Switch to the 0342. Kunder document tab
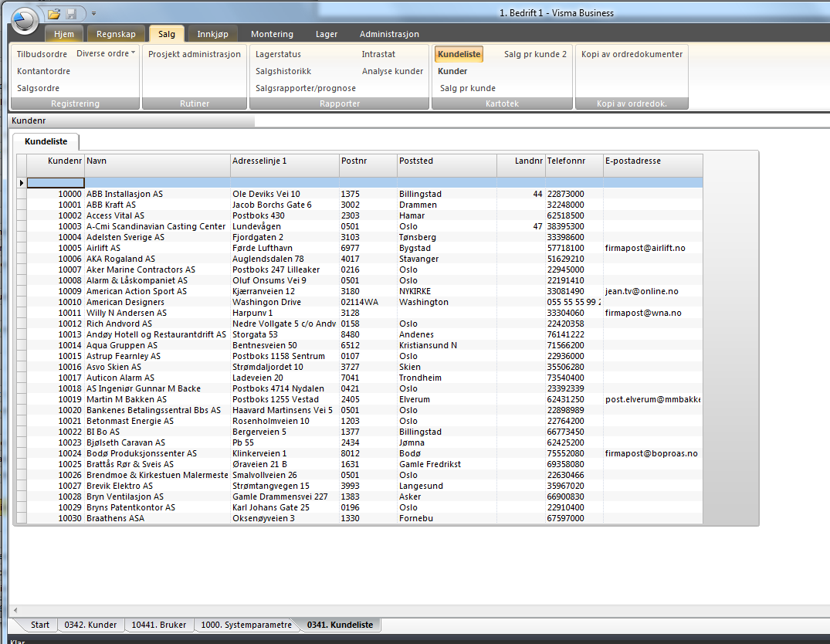 [90, 625]
